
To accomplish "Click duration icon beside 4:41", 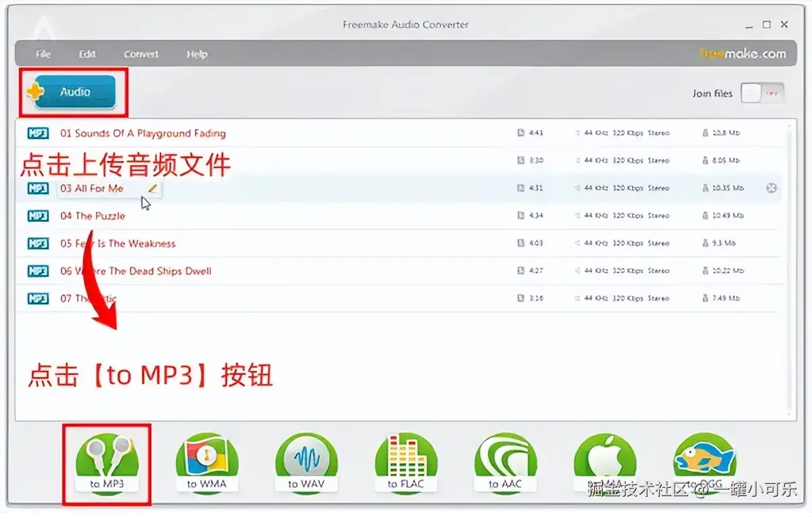I will click(520, 133).
